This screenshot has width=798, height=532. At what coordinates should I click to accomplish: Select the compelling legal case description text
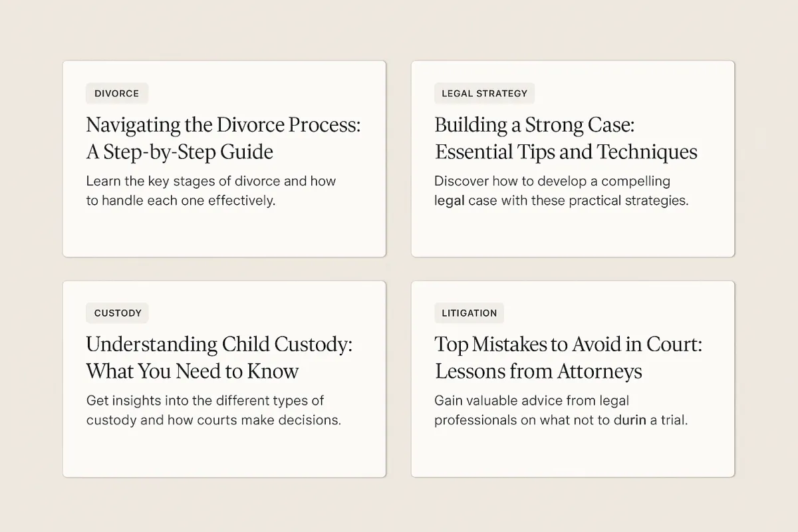coord(561,190)
